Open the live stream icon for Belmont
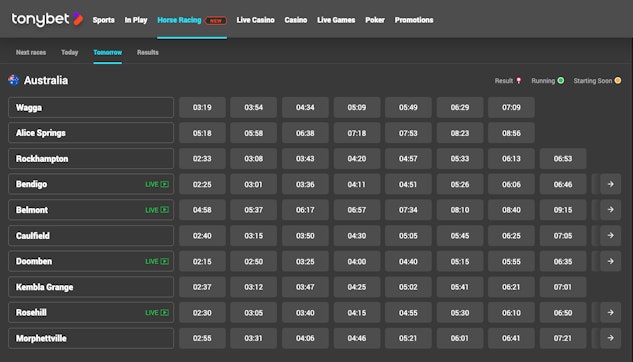The height and width of the screenshot is (362, 633). (x=164, y=210)
